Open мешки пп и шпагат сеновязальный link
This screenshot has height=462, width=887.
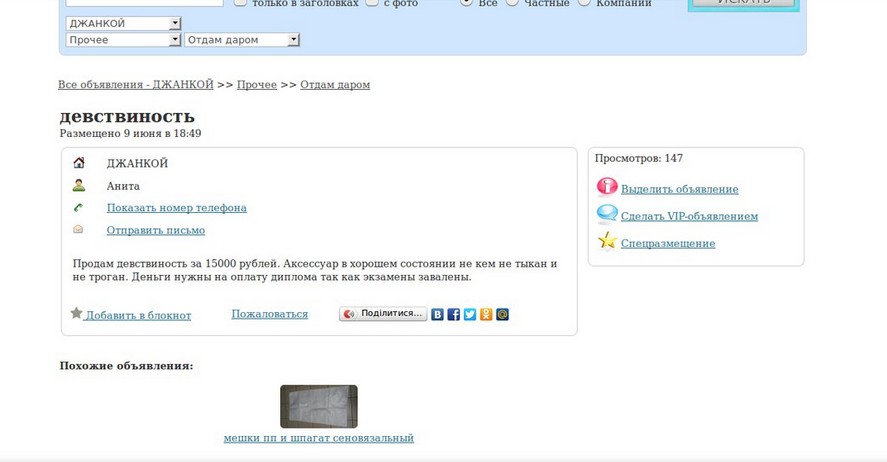point(318,438)
